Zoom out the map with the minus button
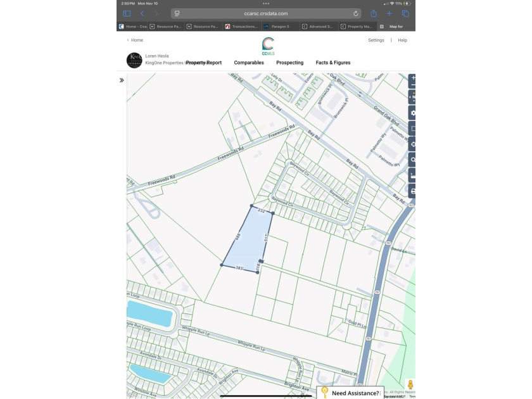This screenshot has height=399, width=532. pos(413,85)
